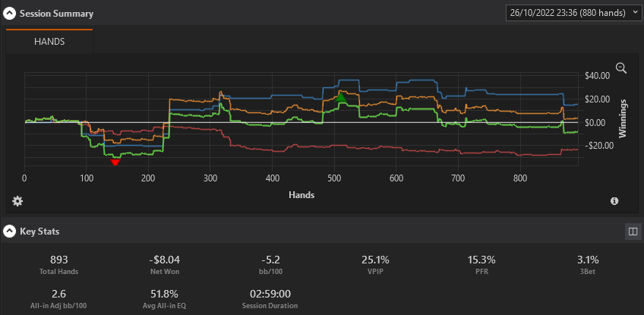Click the $20.00 axis value
Image resolution: width=644 pixels, height=315 pixels.
597,99
